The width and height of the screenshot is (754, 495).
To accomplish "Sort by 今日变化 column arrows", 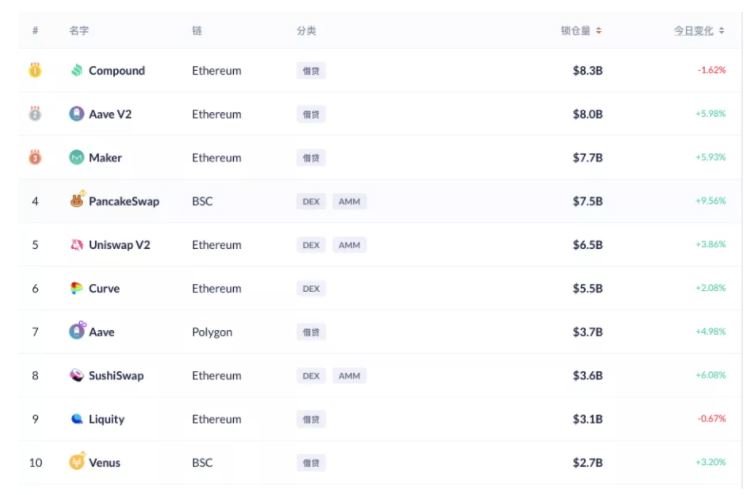I will (x=721, y=31).
